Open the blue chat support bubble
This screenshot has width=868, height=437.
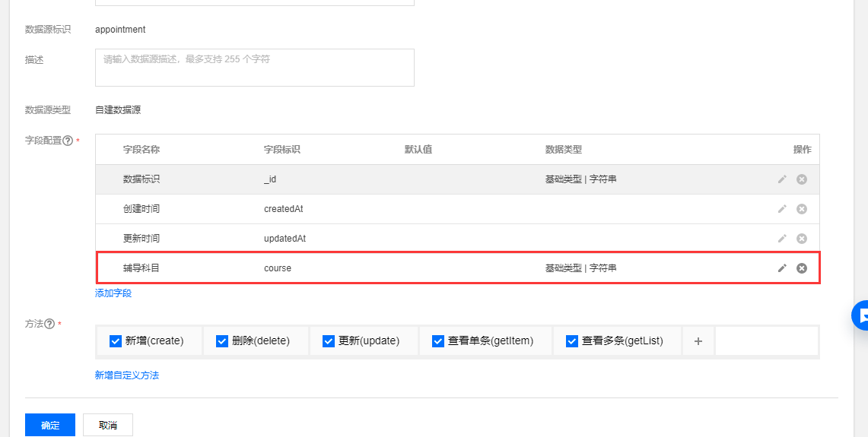pos(860,315)
